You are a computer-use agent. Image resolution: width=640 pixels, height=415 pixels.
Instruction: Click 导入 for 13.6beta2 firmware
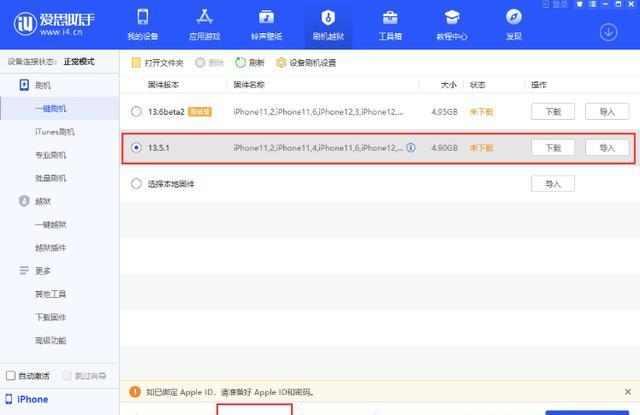(607, 111)
